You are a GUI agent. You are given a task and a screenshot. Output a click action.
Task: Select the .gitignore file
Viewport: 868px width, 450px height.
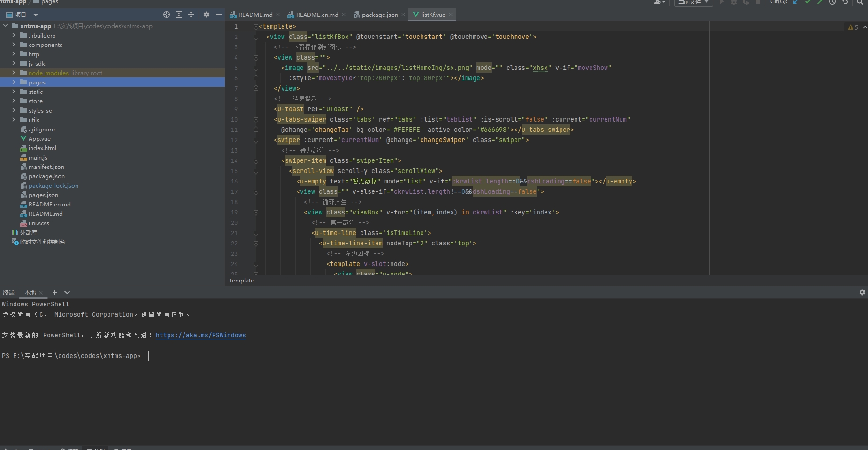pyautogui.click(x=41, y=129)
